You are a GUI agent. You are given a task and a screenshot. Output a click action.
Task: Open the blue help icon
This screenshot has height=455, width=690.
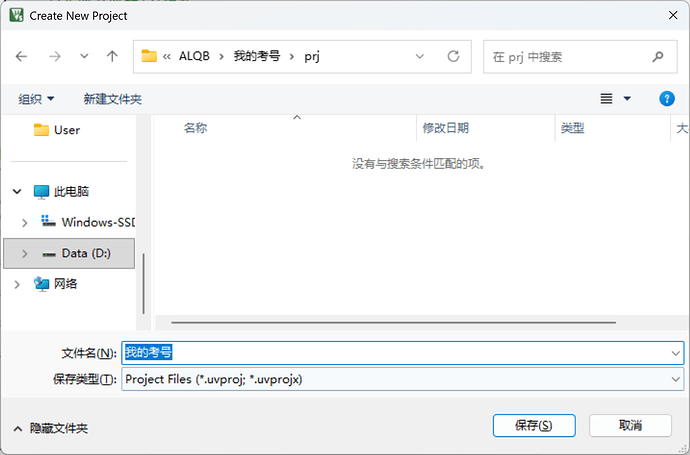667,99
